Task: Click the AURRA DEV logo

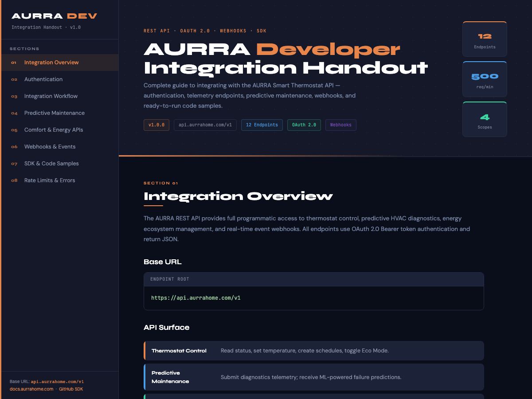Action: click(x=54, y=16)
